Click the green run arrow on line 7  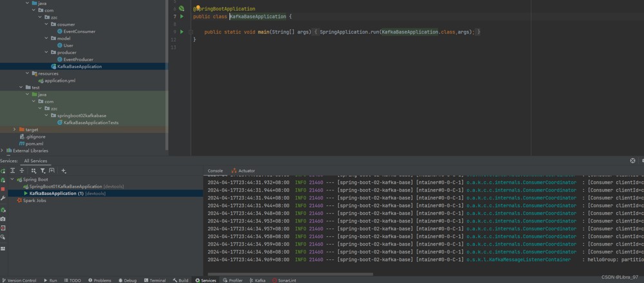182,17
